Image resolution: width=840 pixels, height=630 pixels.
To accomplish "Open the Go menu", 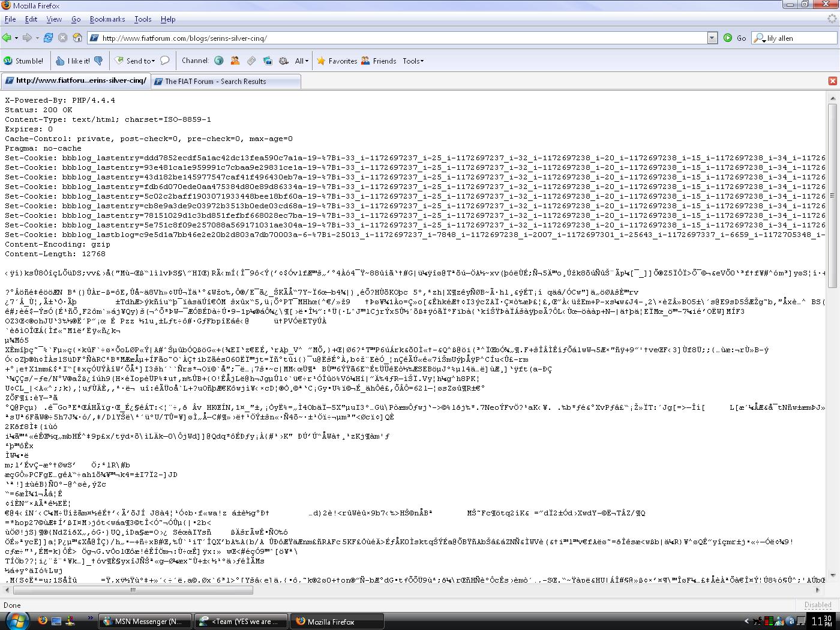I will [76, 19].
